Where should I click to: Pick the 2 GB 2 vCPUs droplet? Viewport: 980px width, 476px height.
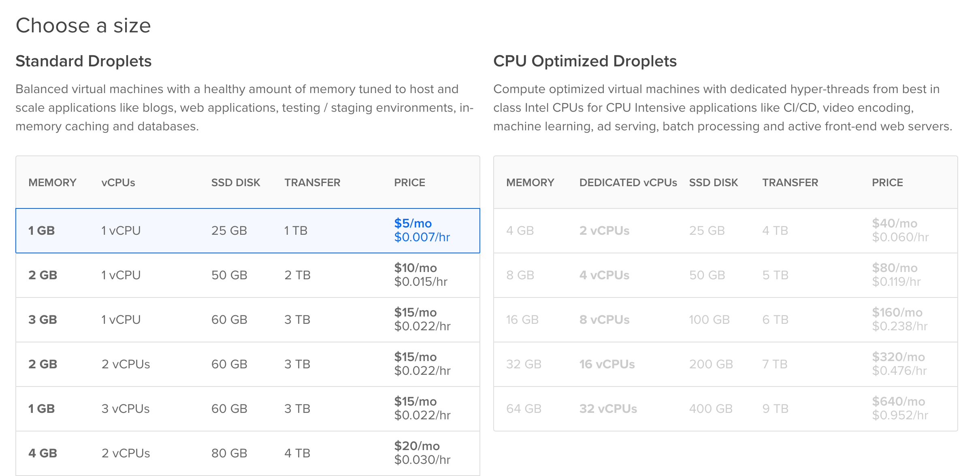tap(247, 364)
